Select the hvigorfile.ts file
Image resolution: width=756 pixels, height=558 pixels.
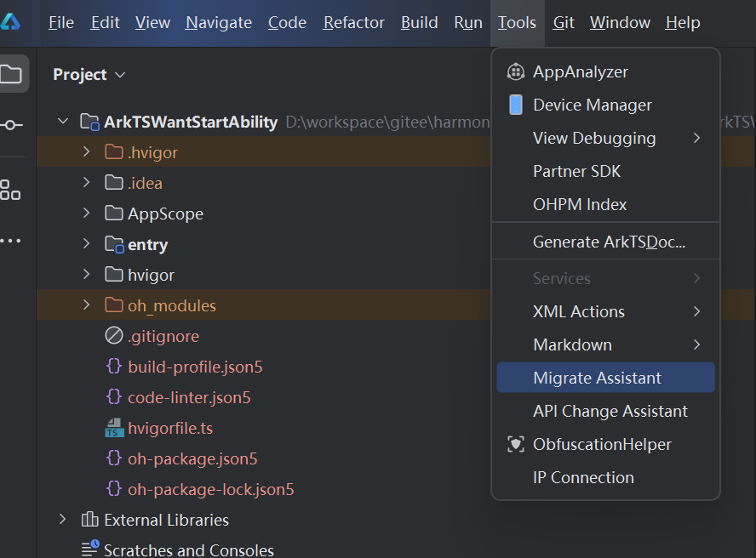170,429
